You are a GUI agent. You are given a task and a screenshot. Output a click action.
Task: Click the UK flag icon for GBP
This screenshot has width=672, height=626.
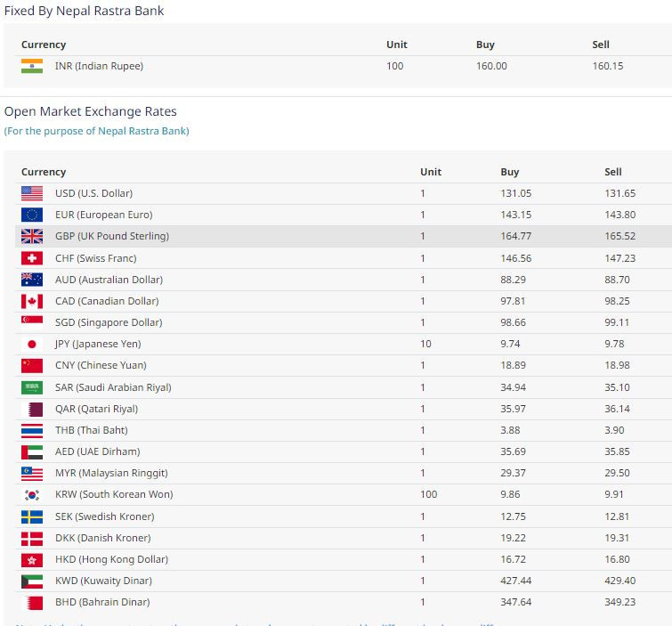point(32,236)
